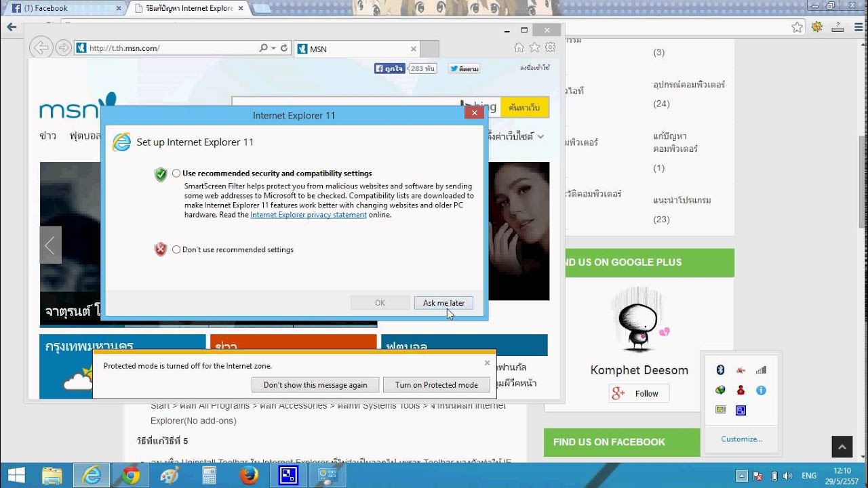Viewport: 868px width, 488px height.
Task: Open File Explorer from taskbar
Action: (x=52, y=476)
